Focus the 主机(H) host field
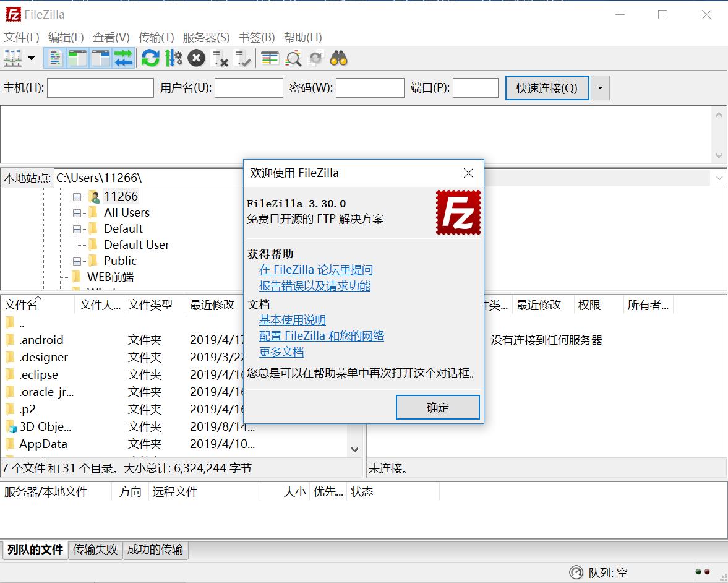 100,88
